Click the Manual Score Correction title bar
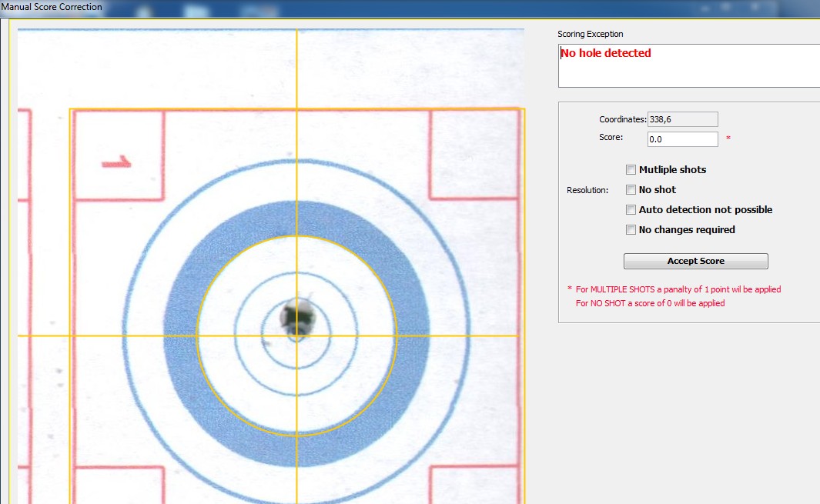This screenshot has width=820, height=504. pyautogui.click(x=52, y=7)
